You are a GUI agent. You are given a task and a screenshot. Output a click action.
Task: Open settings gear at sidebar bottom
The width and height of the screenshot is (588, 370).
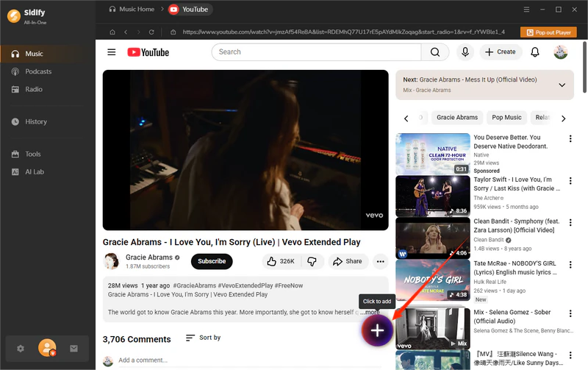pyautogui.click(x=21, y=349)
